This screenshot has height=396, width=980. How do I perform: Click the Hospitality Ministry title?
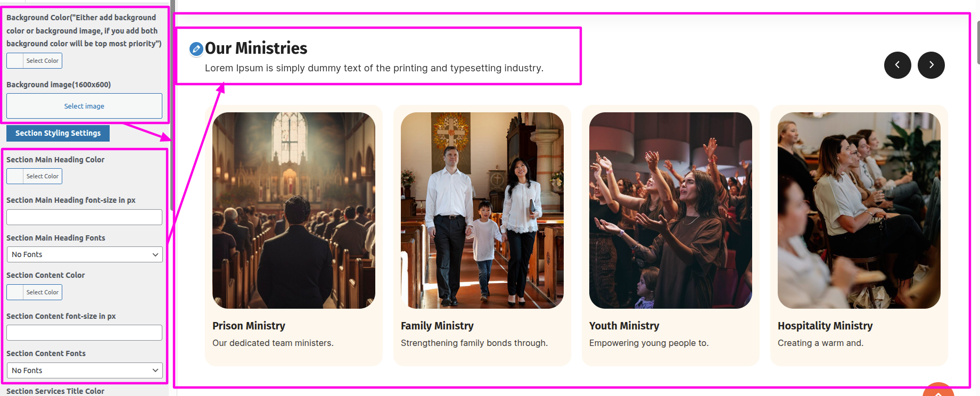pyautogui.click(x=825, y=326)
